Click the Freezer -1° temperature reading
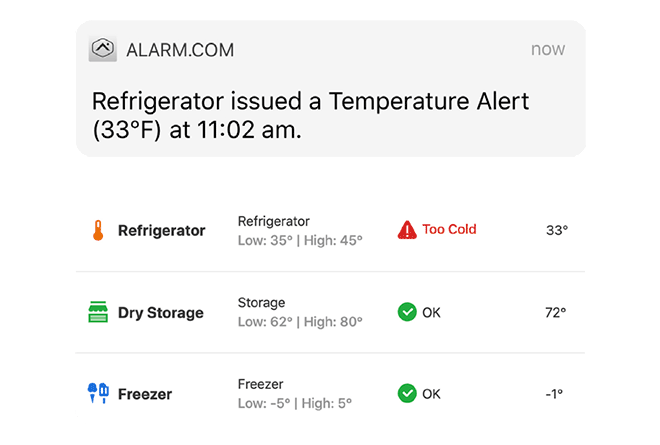The image size is (660, 445). pyautogui.click(x=555, y=394)
